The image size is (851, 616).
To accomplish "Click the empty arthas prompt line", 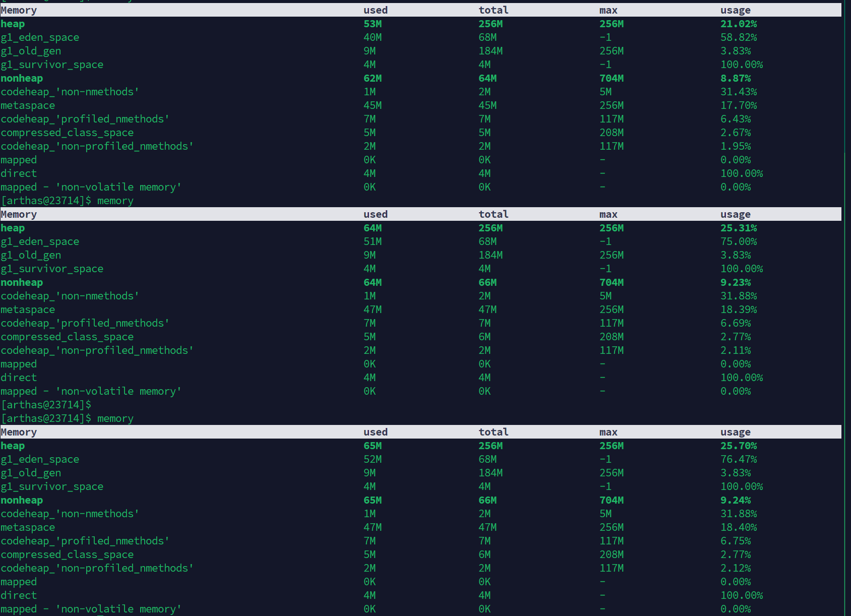I will click(x=46, y=405).
